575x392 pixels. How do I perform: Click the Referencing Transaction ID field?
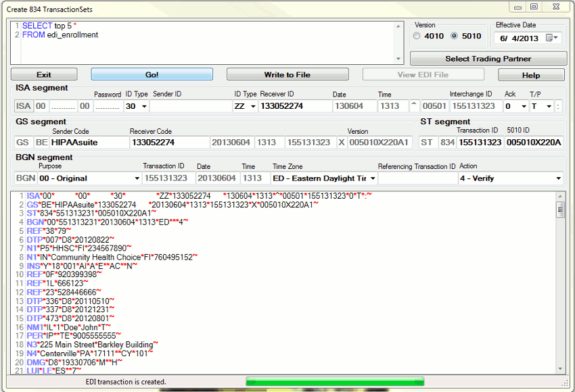416,178
